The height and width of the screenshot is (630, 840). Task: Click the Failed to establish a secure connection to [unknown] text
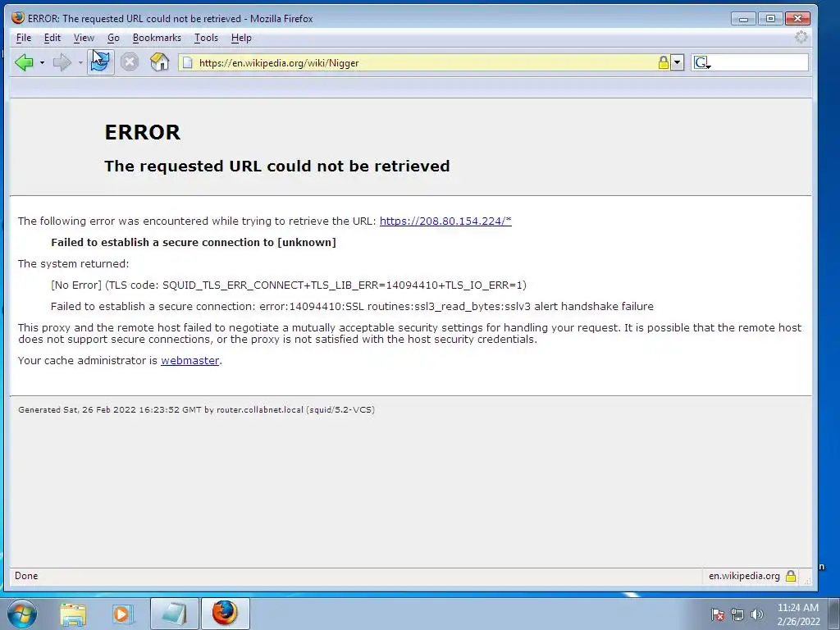[x=194, y=242]
